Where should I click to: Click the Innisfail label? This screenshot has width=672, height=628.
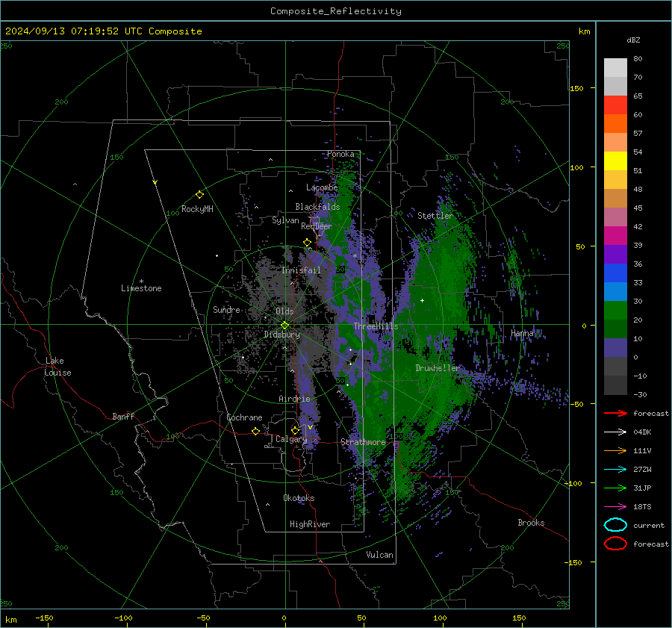(301, 270)
